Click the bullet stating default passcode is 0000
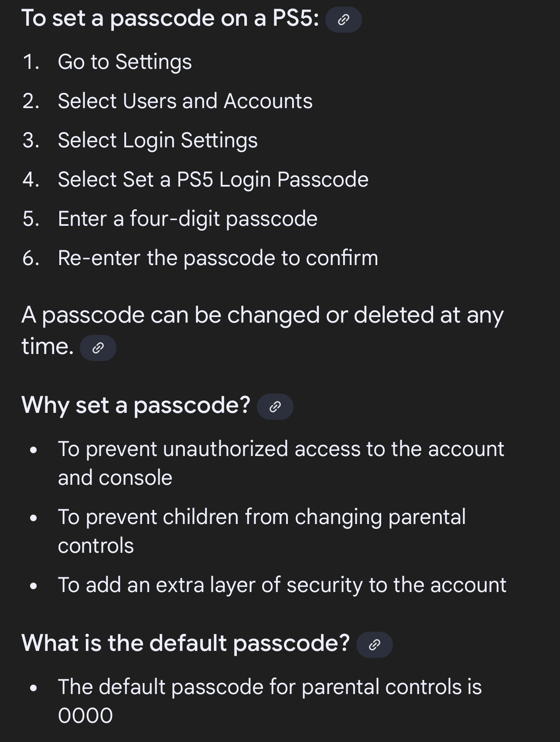This screenshot has height=742, width=560. point(270,701)
